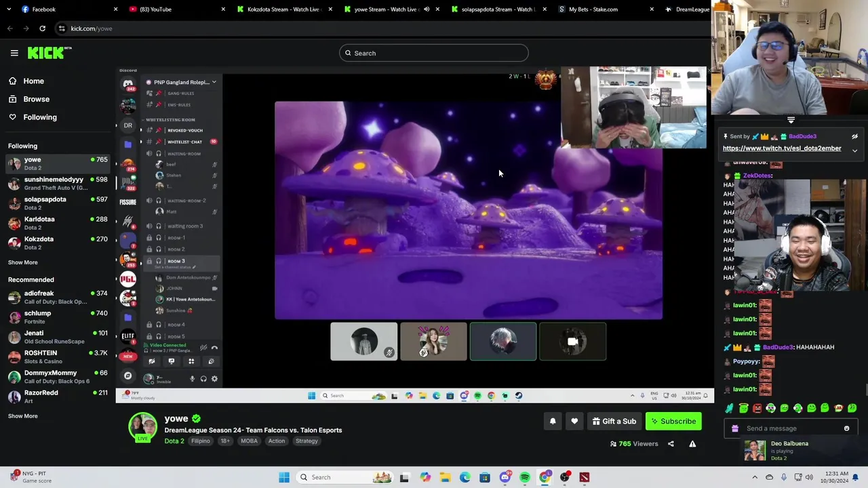Expand the pinned chat message chevron

[x=854, y=150]
